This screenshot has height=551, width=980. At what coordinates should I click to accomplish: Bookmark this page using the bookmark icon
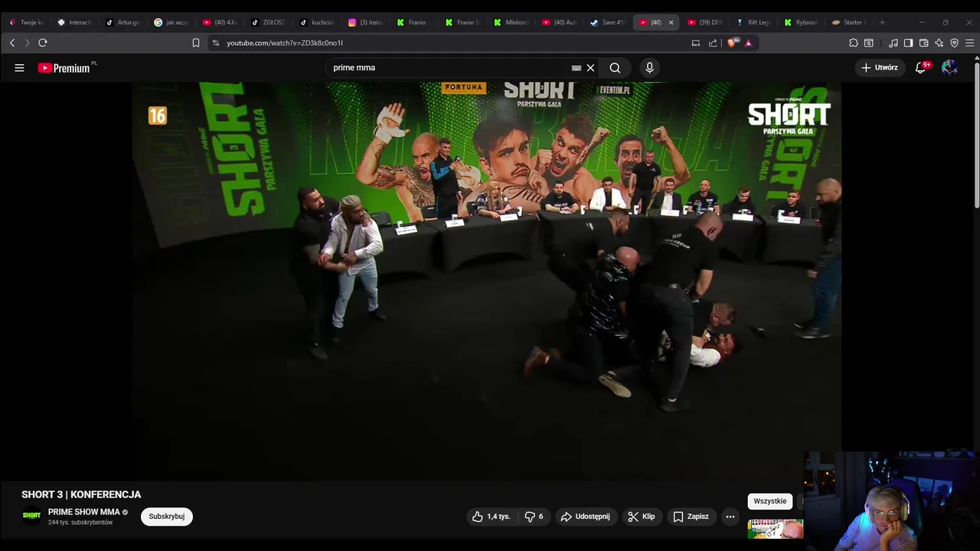coord(196,43)
